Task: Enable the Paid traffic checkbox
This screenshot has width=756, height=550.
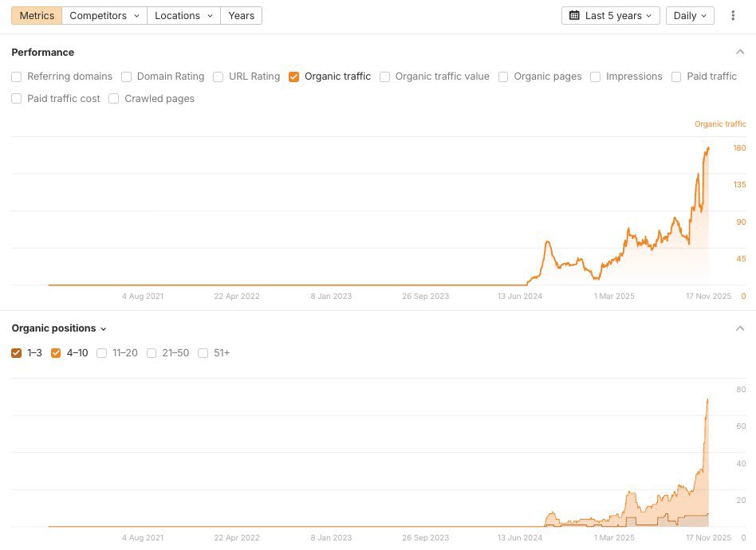Action: click(676, 77)
